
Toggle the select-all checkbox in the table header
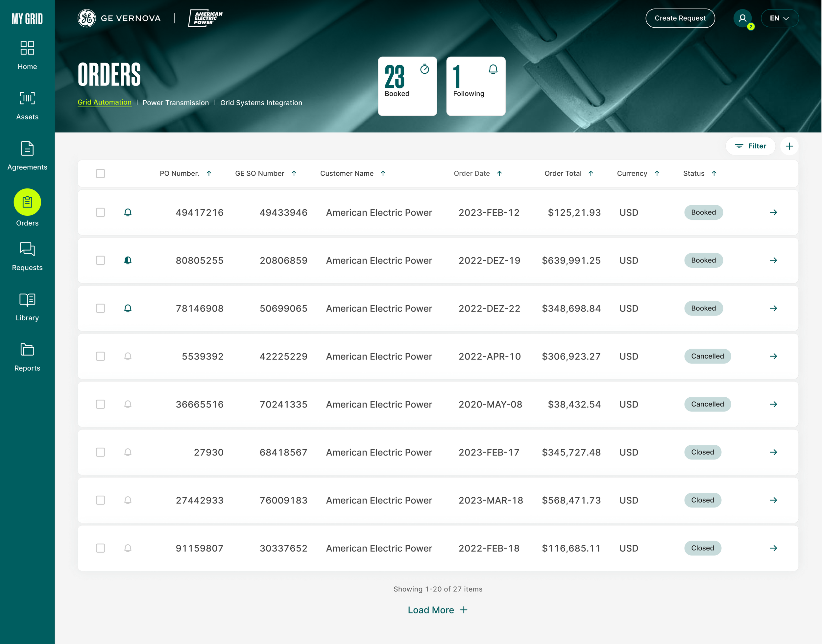100,173
